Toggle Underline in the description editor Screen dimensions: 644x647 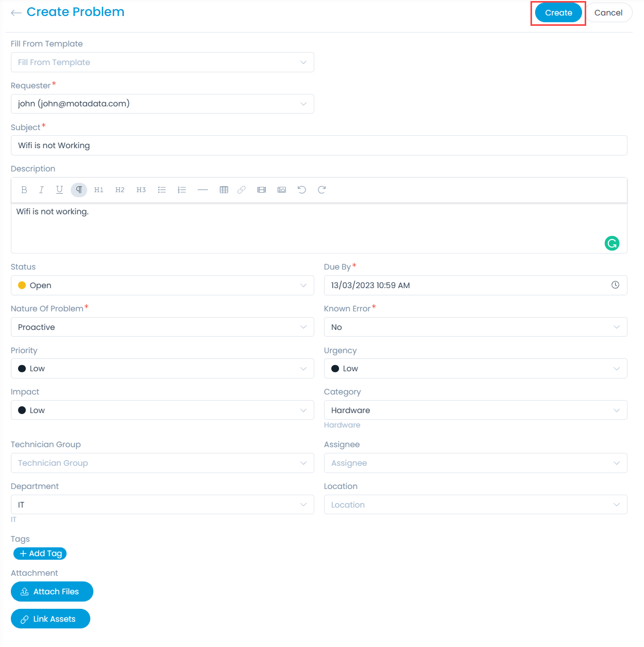point(59,190)
